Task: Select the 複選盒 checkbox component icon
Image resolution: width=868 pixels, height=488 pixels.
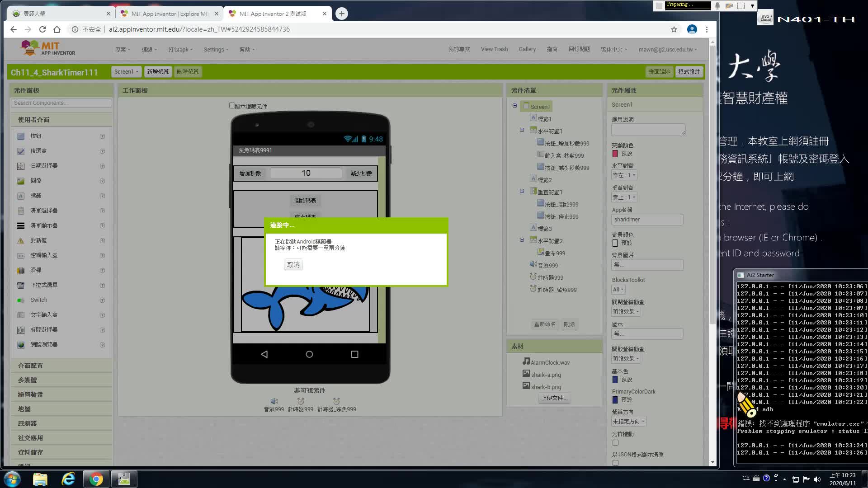Action: (x=21, y=151)
